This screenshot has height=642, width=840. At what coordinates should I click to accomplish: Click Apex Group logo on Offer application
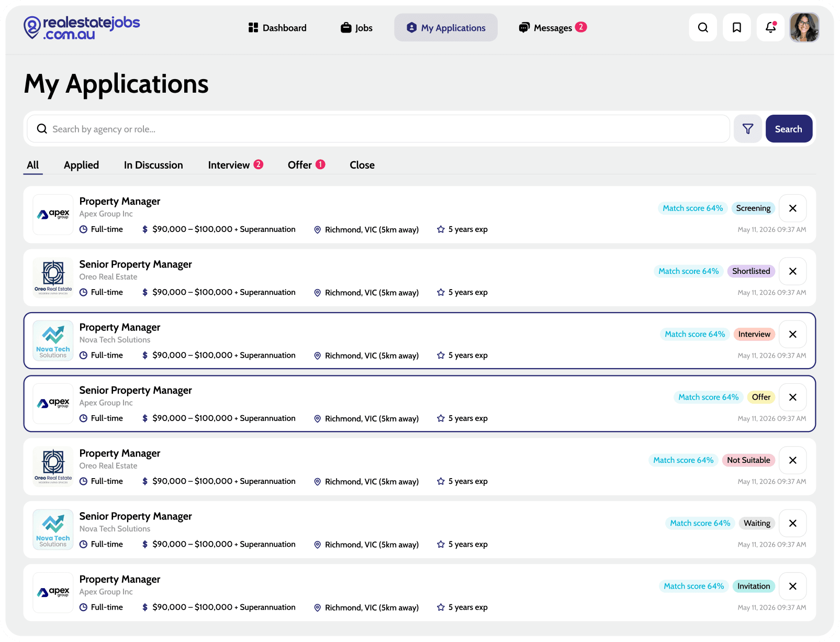(53, 404)
